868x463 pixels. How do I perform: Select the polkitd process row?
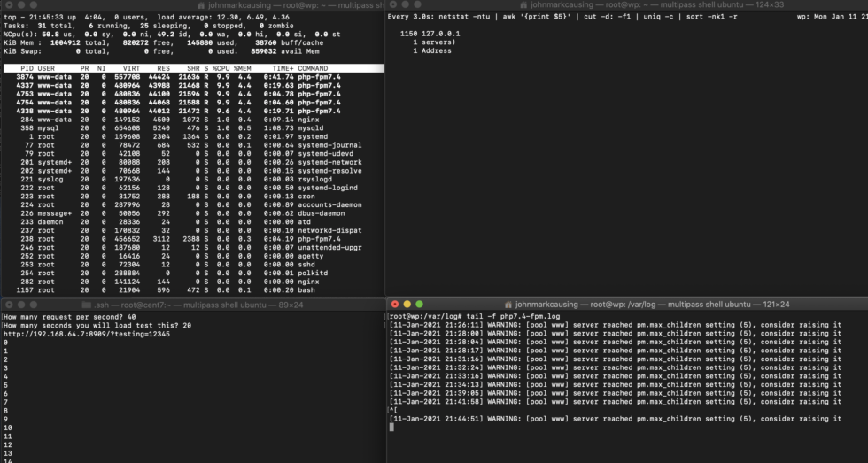tap(193, 273)
